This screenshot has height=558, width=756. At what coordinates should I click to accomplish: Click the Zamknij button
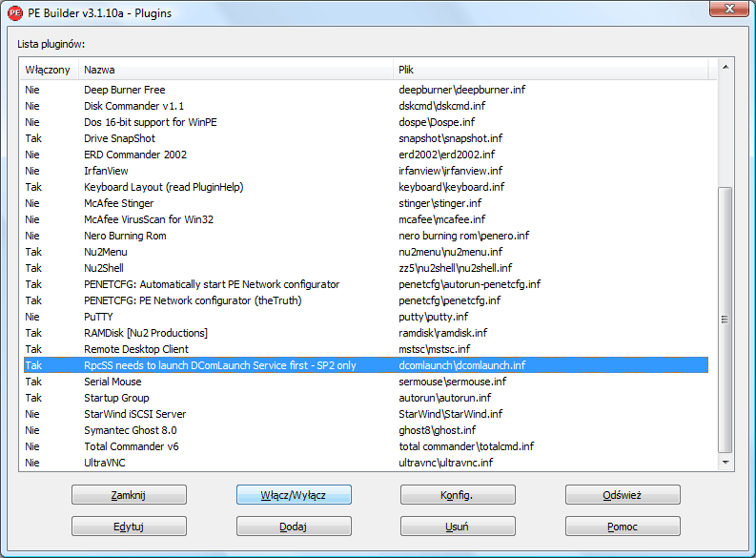pos(129,495)
